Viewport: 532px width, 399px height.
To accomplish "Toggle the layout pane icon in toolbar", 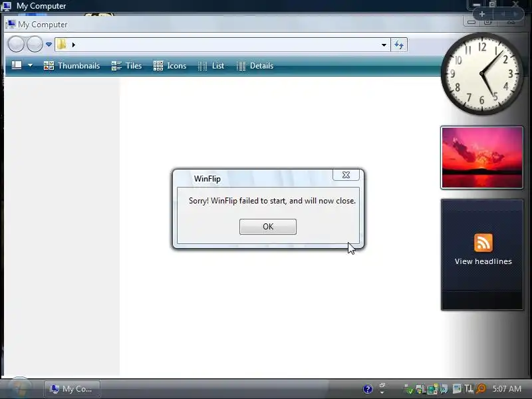I will pyautogui.click(x=17, y=65).
